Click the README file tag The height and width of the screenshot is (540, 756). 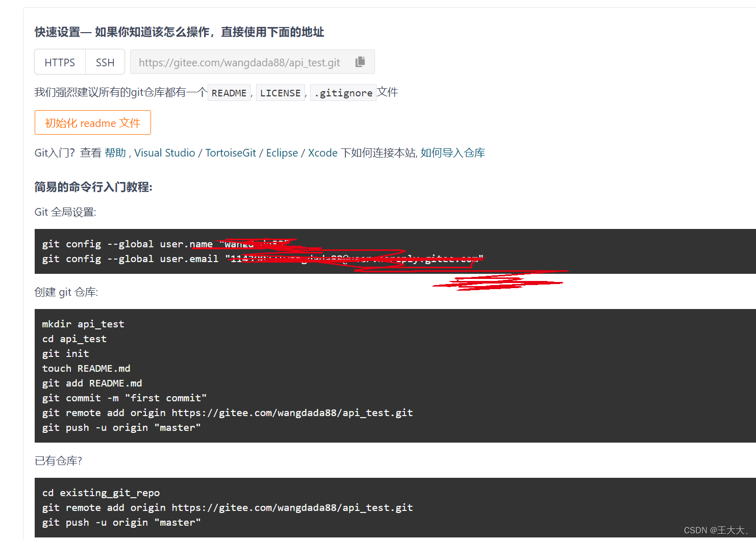click(229, 93)
